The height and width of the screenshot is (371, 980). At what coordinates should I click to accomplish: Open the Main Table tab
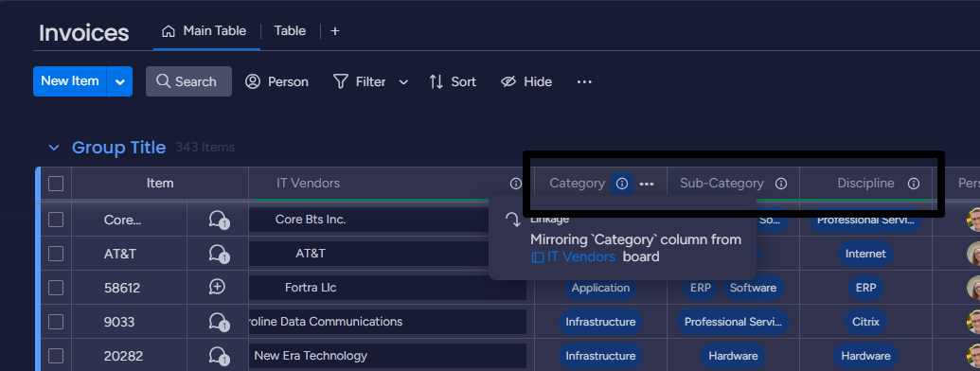(204, 30)
